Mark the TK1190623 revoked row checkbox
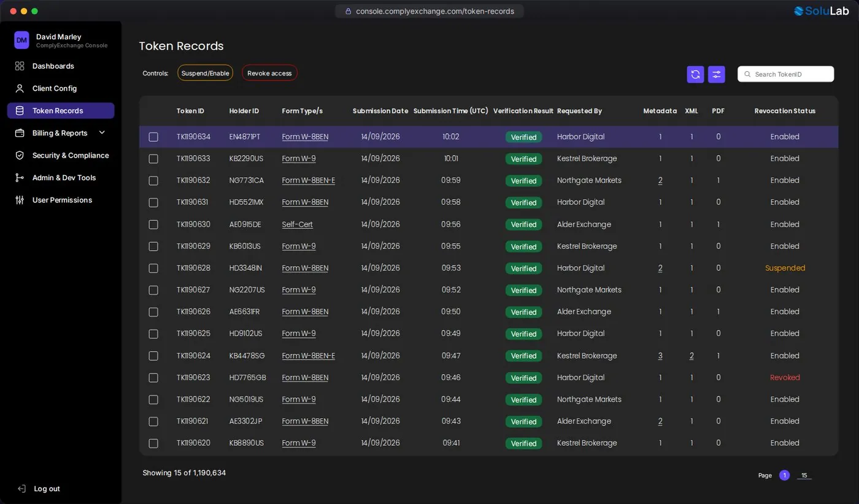The image size is (859, 504). (153, 378)
